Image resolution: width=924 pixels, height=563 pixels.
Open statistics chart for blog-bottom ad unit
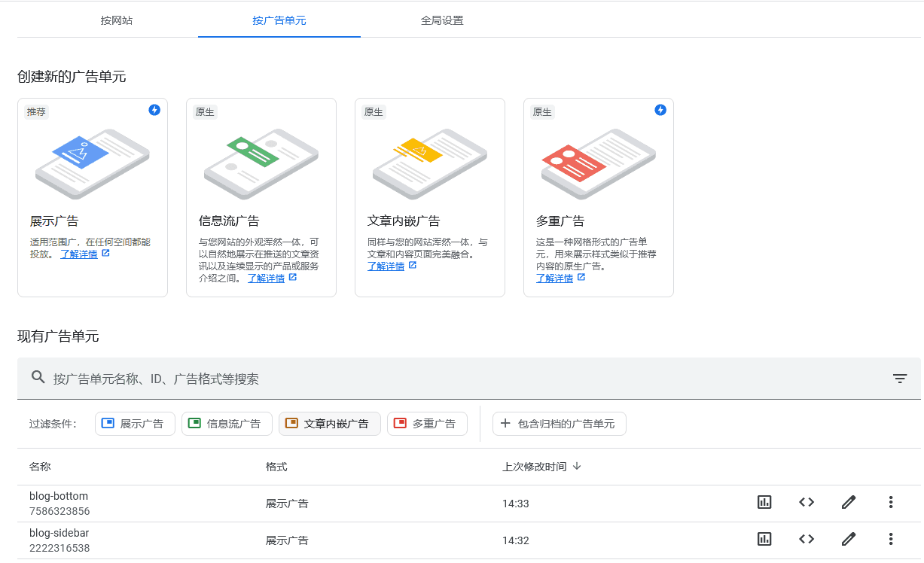[x=764, y=502]
